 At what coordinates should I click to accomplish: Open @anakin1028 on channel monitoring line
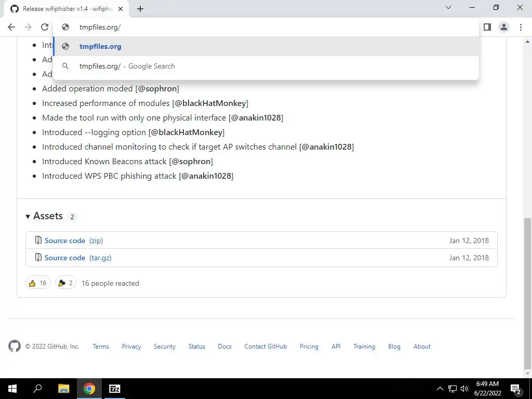(x=327, y=147)
